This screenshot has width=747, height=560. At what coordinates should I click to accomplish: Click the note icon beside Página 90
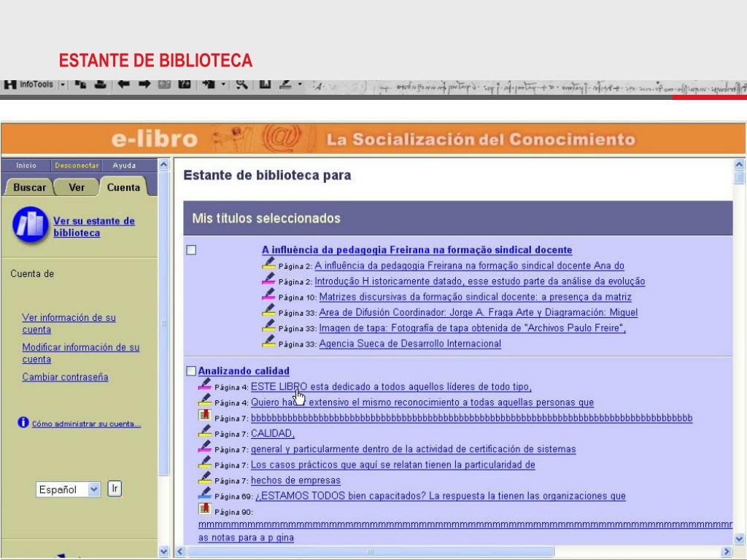205,510
